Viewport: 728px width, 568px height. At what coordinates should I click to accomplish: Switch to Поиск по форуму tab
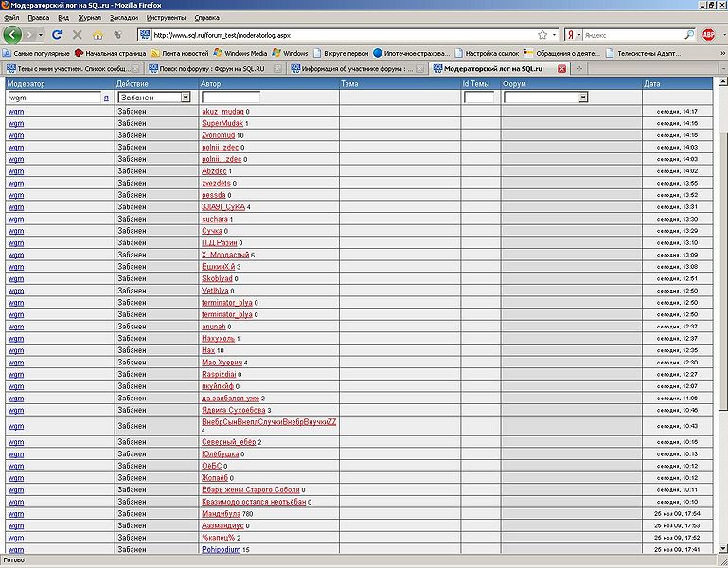tap(215, 69)
